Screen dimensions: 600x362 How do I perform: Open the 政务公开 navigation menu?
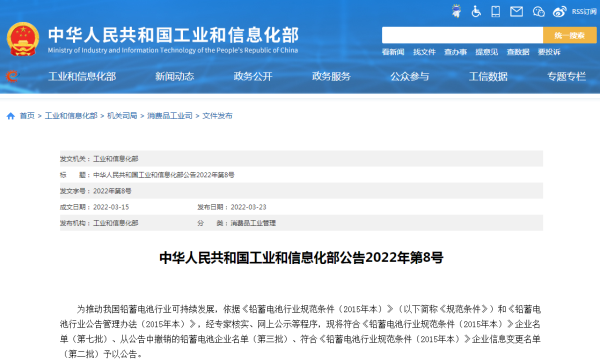(x=253, y=77)
